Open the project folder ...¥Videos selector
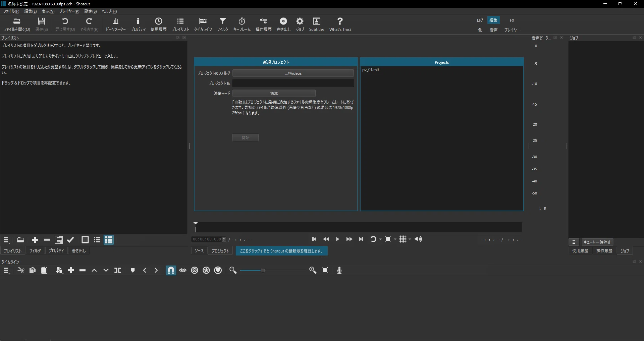 click(x=293, y=73)
